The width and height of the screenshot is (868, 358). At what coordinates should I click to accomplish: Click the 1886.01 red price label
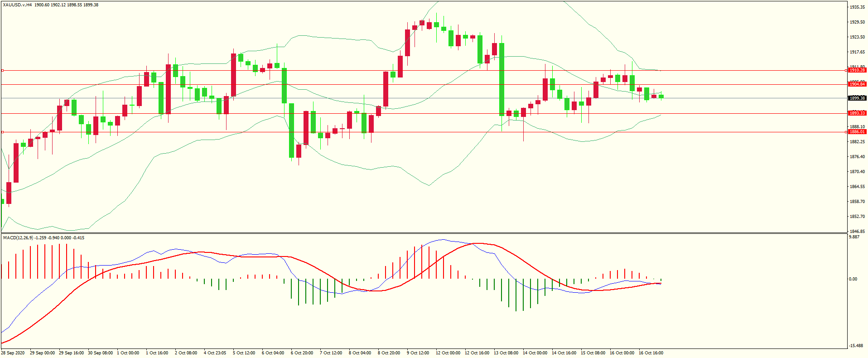point(857,132)
